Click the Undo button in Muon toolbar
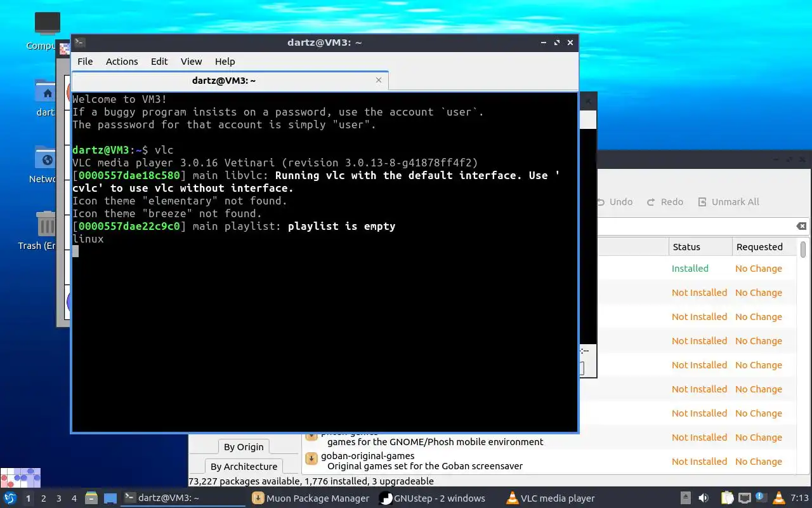The width and height of the screenshot is (812, 508). [615, 202]
